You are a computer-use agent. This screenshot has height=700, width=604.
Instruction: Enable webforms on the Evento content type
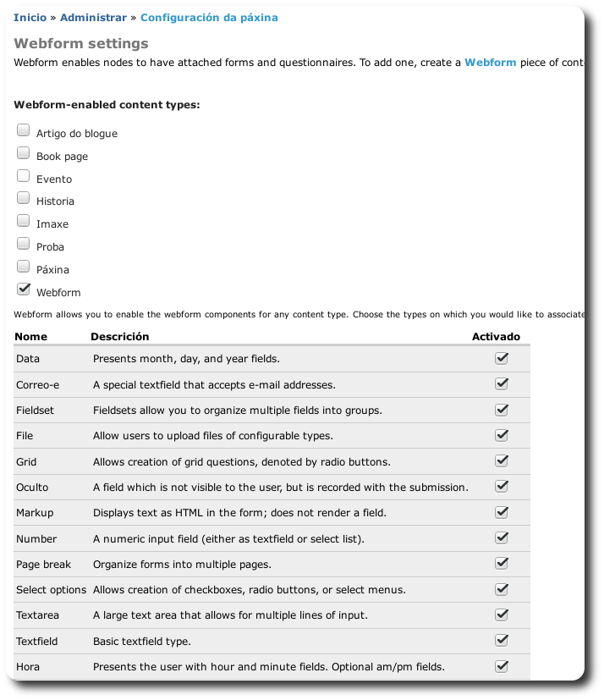[x=23, y=175]
